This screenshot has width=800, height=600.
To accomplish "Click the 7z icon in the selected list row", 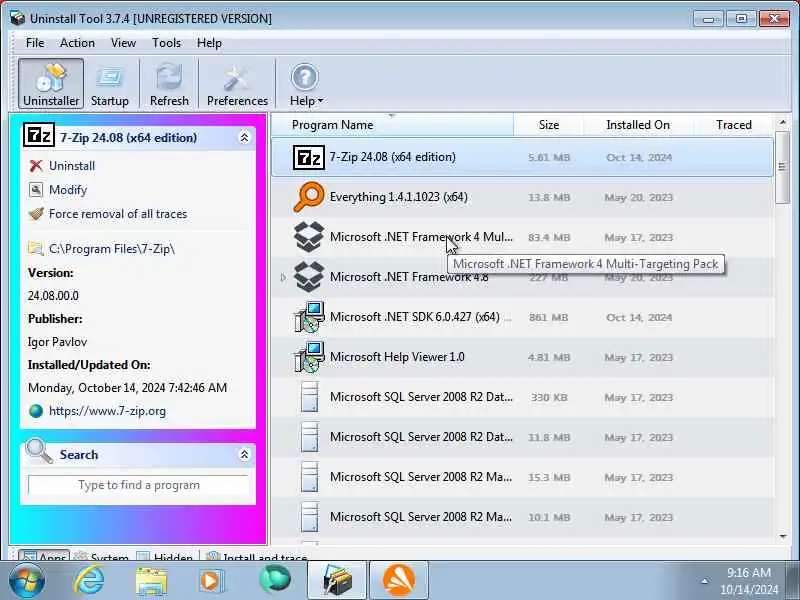I will coord(309,157).
